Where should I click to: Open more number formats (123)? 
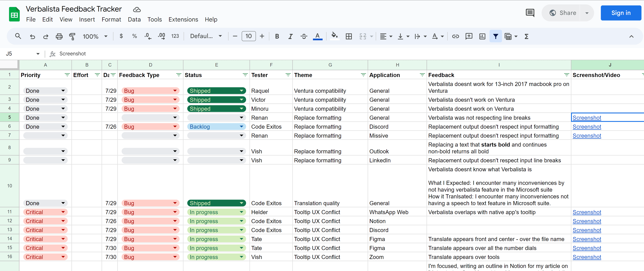coord(175,36)
